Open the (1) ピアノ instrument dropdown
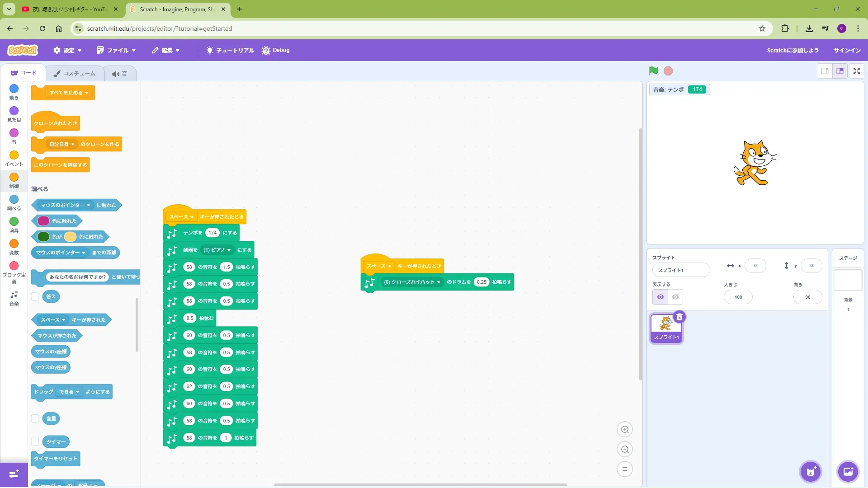 [x=217, y=250]
